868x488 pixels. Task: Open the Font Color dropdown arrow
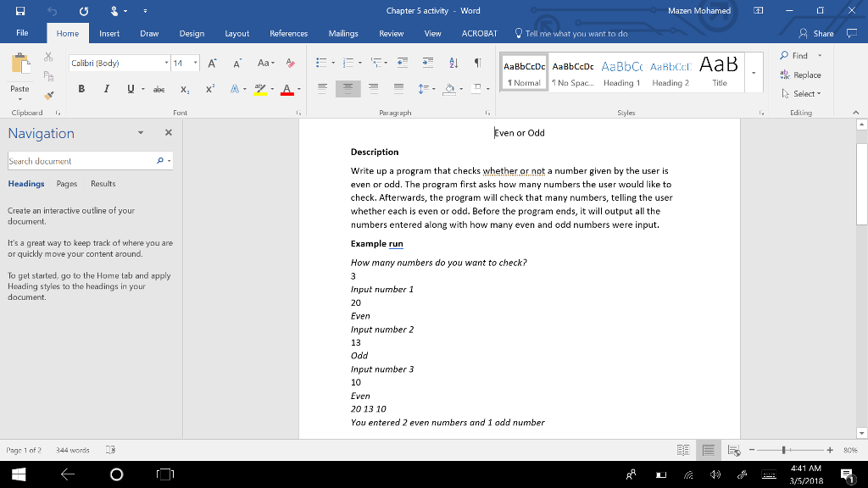[298, 88]
